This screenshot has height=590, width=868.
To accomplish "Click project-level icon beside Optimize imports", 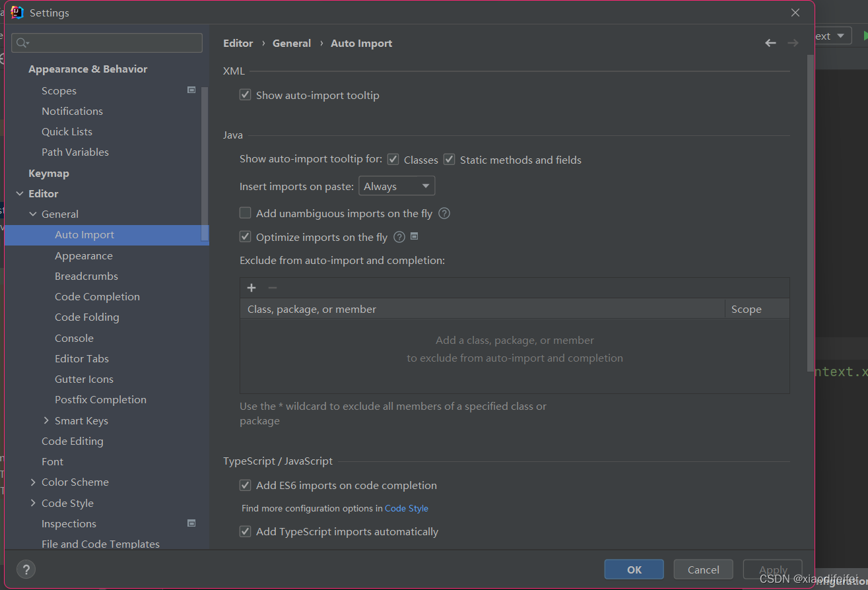I will (415, 236).
